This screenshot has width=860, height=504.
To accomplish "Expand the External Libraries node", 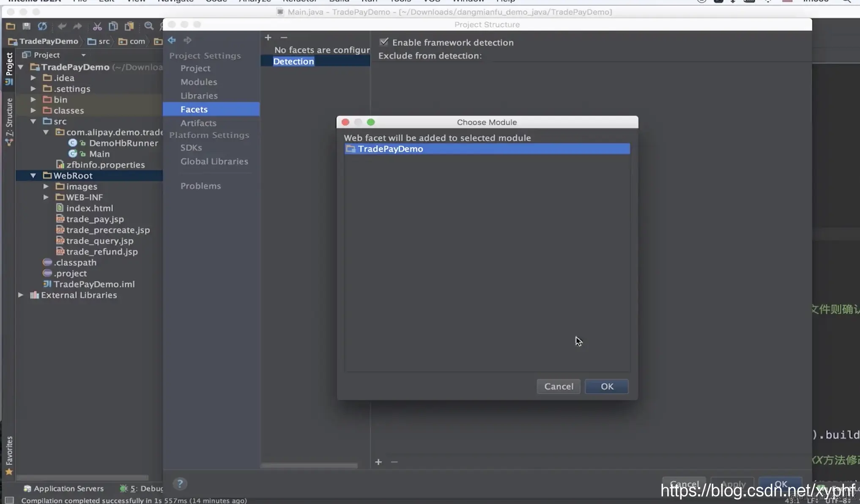I will point(20,295).
